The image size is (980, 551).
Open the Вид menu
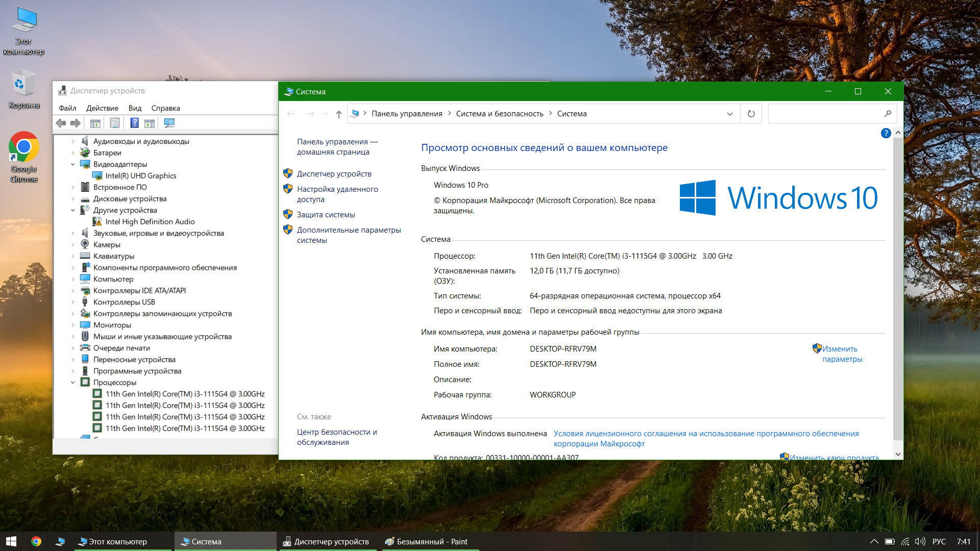(135, 108)
